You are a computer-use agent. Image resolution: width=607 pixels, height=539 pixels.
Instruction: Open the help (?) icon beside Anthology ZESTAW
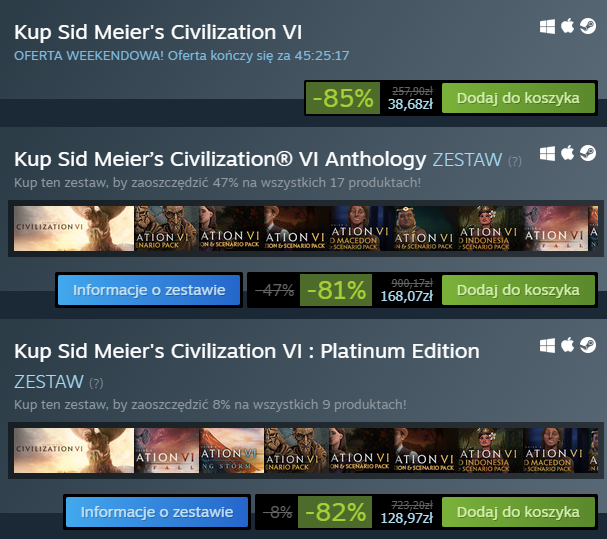click(x=515, y=161)
